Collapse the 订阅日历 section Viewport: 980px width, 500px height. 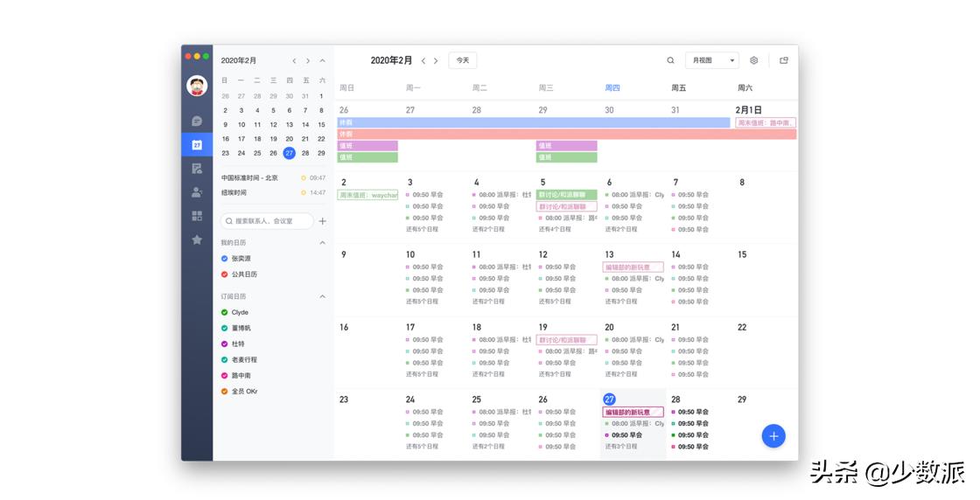[323, 296]
